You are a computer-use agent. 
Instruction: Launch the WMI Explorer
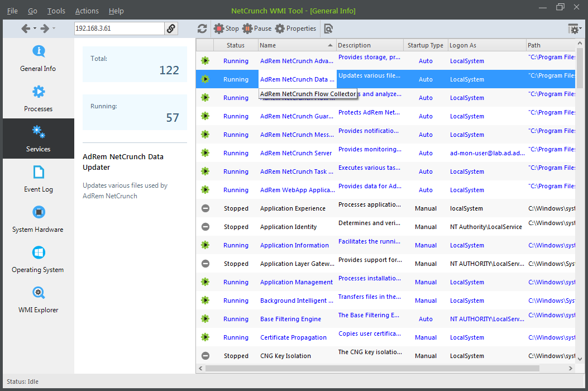point(38,299)
